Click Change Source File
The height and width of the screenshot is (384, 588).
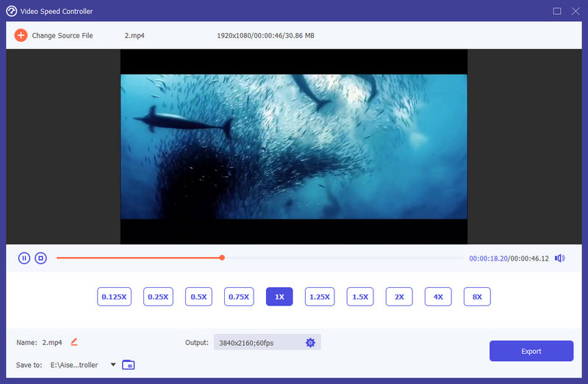click(x=62, y=35)
